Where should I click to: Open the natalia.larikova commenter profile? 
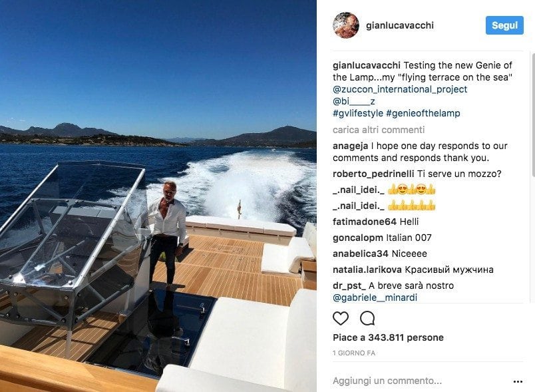pyautogui.click(x=367, y=270)
